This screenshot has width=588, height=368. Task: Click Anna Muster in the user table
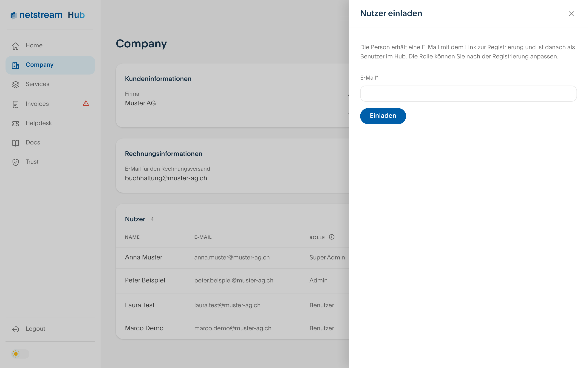point(143,257)
